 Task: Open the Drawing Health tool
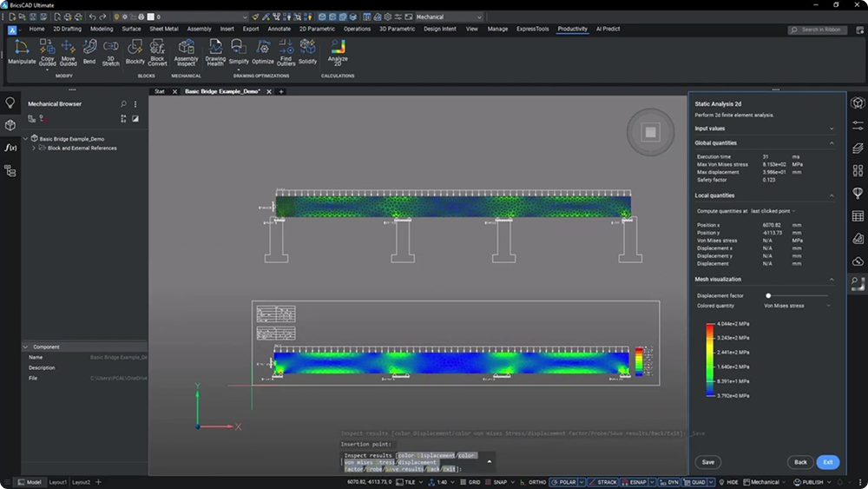click(x=215, y=51)
